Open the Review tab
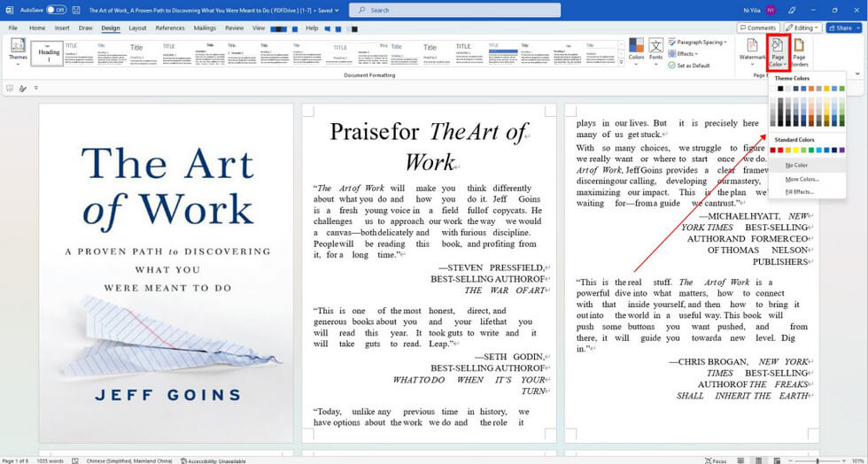The width and height of the screenshot is (868, 464). [234, 27]
